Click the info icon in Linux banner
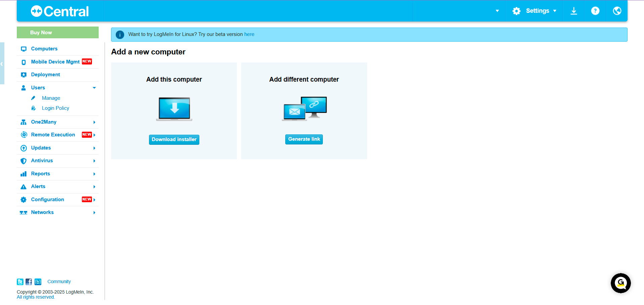 click(120, 35)
